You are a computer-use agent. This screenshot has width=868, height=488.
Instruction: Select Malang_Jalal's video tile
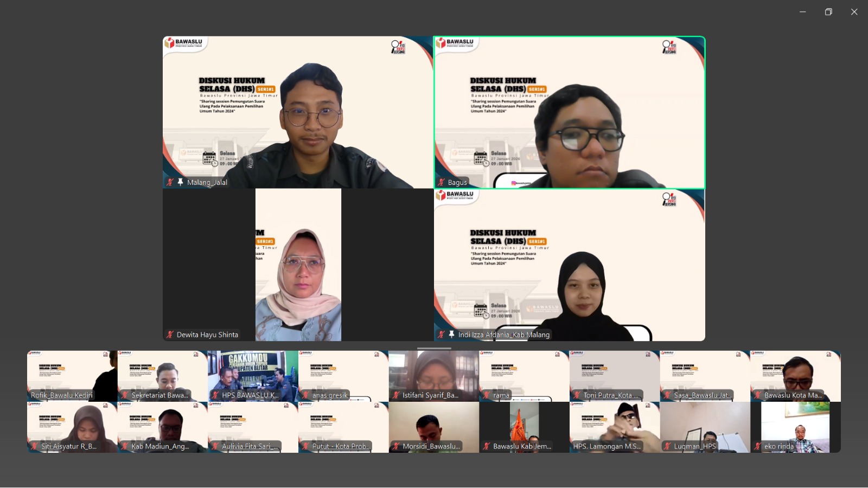(298, 112)
